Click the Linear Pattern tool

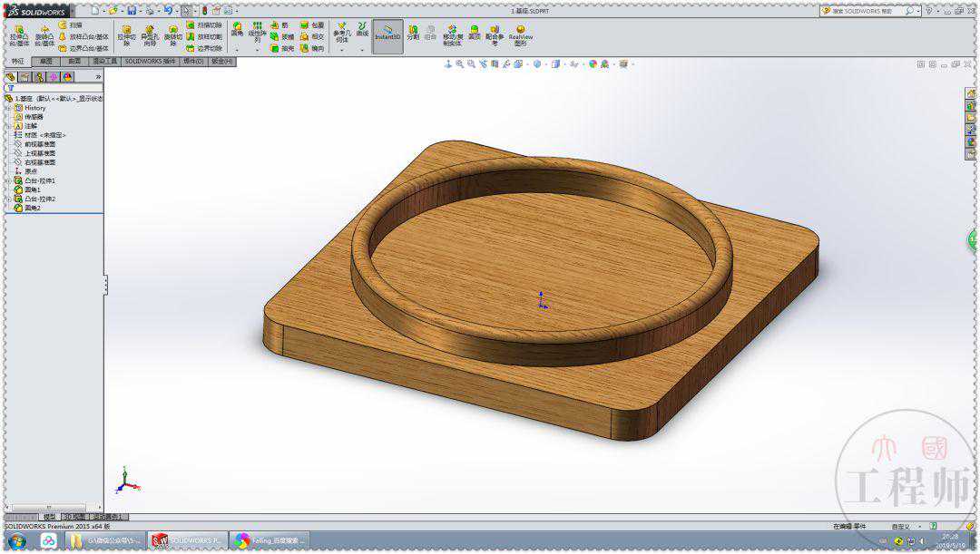pyautogui.click(x=258, y=32)
